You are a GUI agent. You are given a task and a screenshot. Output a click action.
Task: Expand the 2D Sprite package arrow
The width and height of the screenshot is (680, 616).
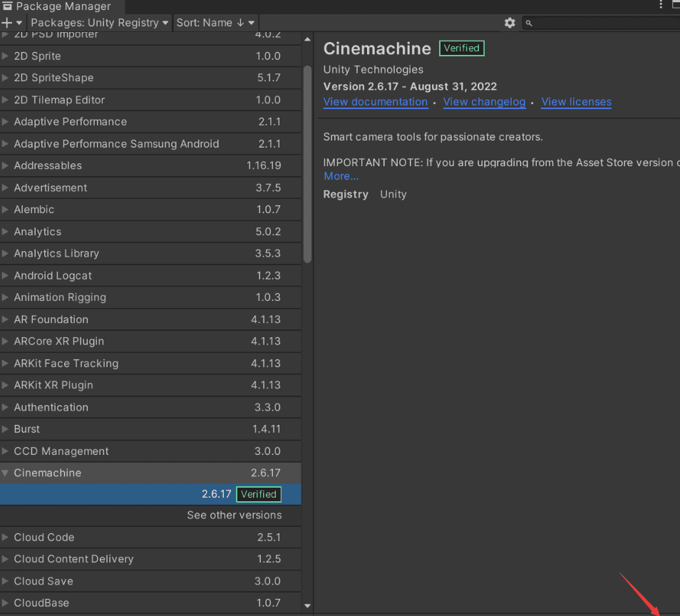[x=6, y=56]
